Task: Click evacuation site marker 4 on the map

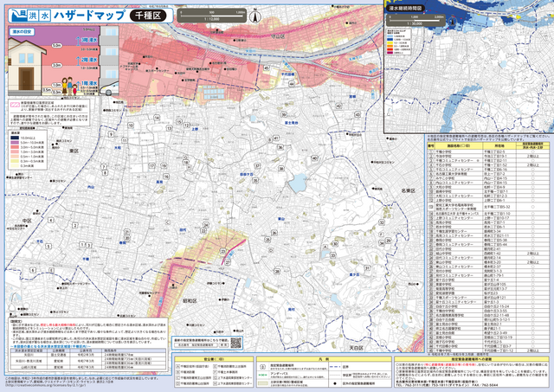Action: pyautogui.click(x=51, y=221)
